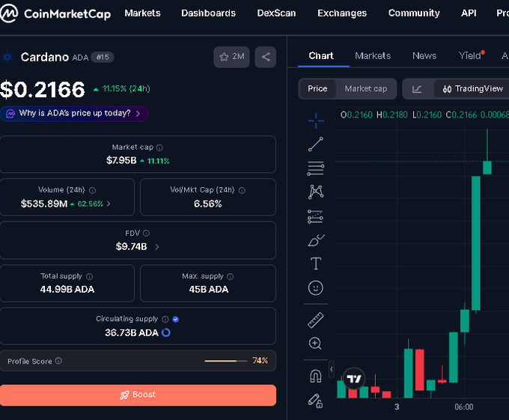Open the DexScan menu

[276, 13]
